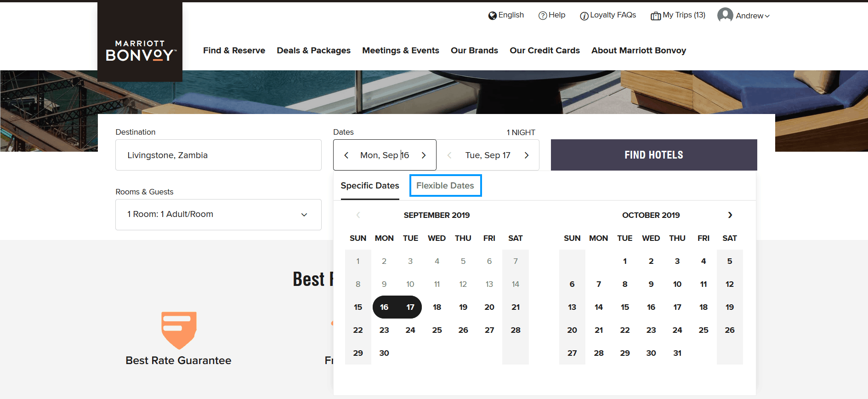Select September 15 in the calendar
The width and height of the screenshot is (868, 399).
pyautogui.click(x=358, y=307)
